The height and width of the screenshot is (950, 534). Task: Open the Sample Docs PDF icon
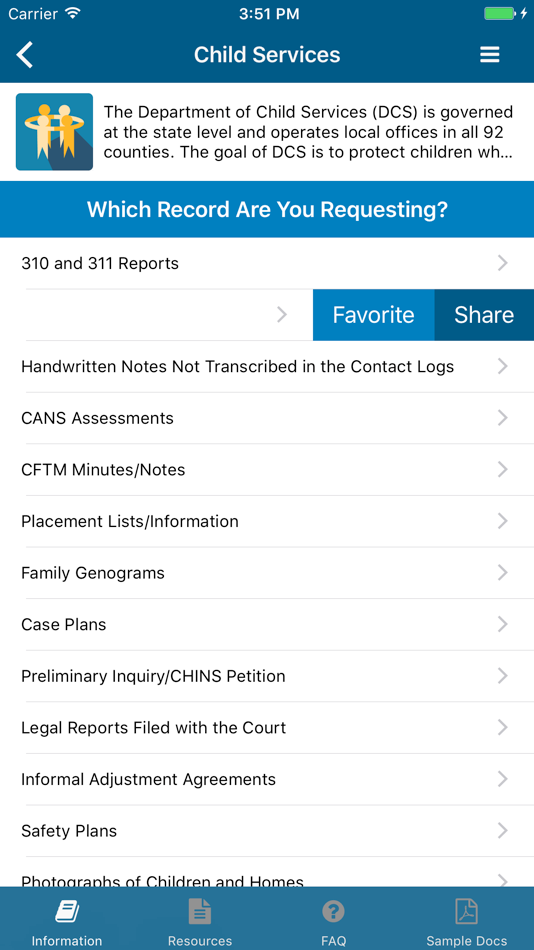pos(467,911)
